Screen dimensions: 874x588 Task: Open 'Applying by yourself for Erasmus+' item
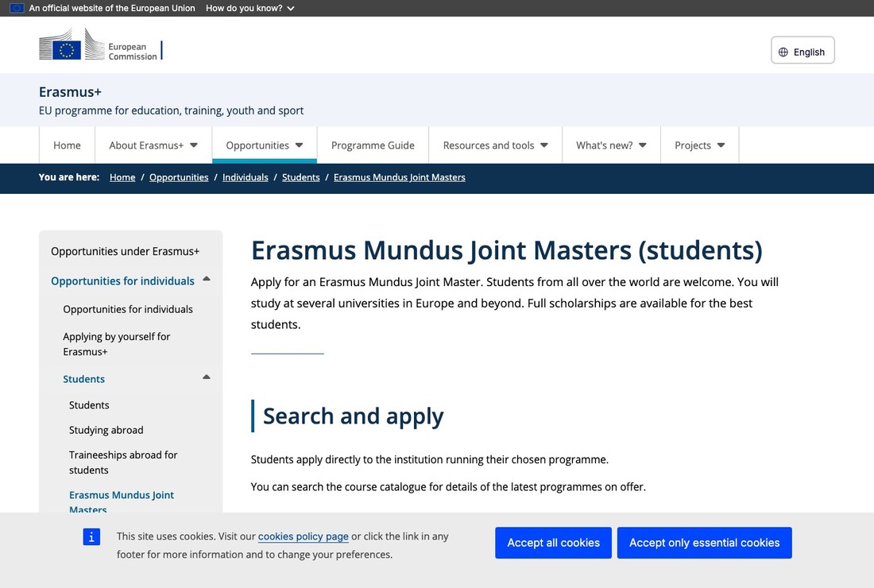[x=117, y=344]
